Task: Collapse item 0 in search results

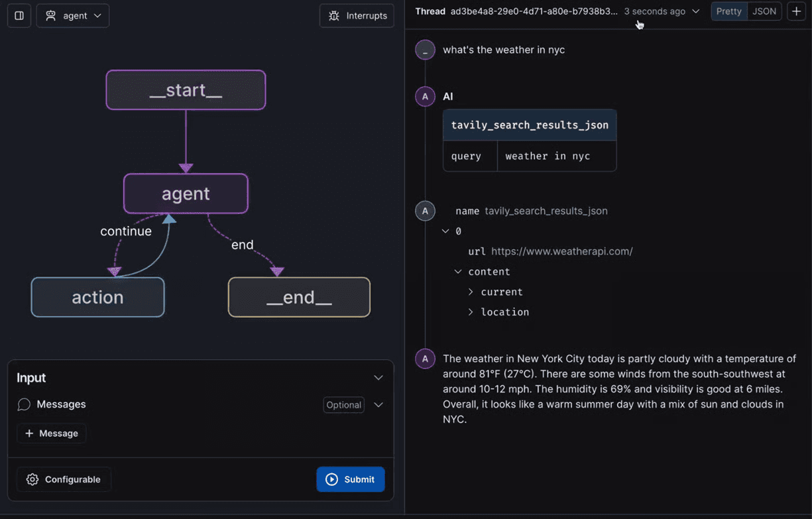Action: click(x=445, y=231)
